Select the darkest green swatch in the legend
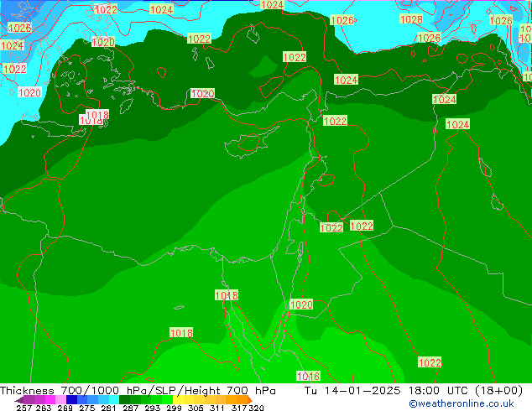This screenshot has width=532, height=411. click(124, 400)
